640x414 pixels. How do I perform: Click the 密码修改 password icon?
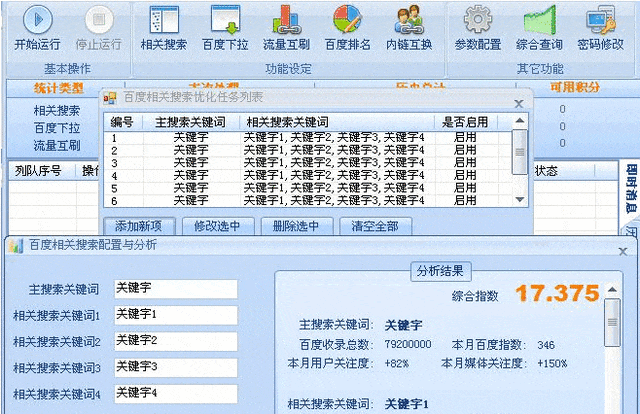click(x=601, y=21)
